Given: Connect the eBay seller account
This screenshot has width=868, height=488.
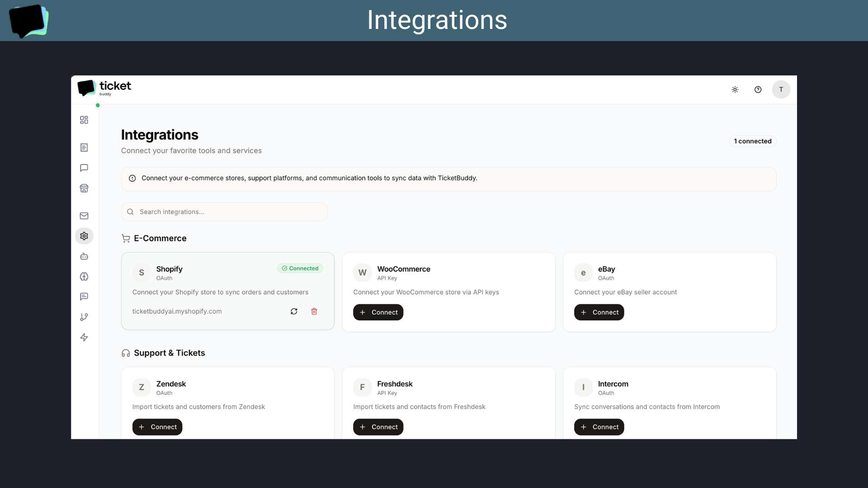Looking at the screenshot, I should (599, 312).
